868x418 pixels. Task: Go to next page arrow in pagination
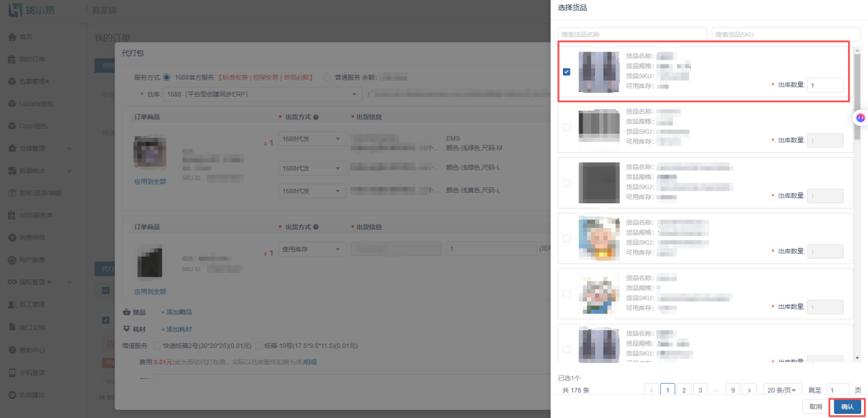click(749, 390)
